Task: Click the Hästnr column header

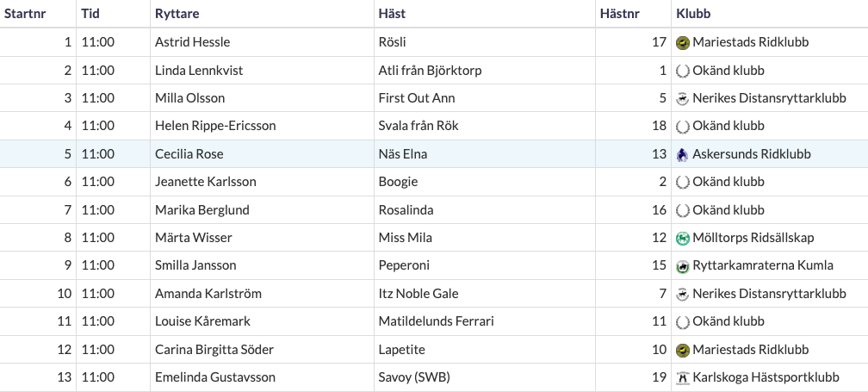Action: (x=620, y=14)
